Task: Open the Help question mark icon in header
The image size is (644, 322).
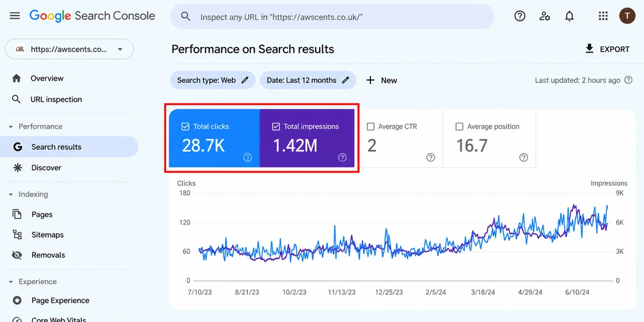Action: click(x=520, y=16)
